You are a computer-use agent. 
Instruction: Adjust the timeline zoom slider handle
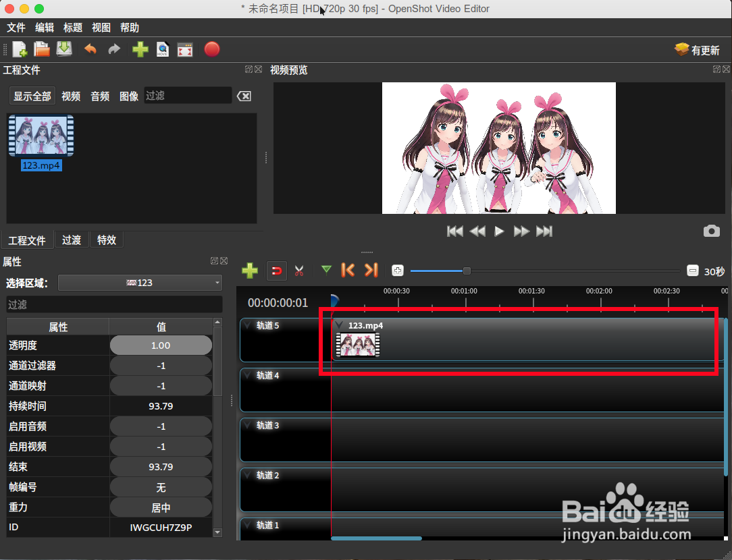tap(467, 271)
